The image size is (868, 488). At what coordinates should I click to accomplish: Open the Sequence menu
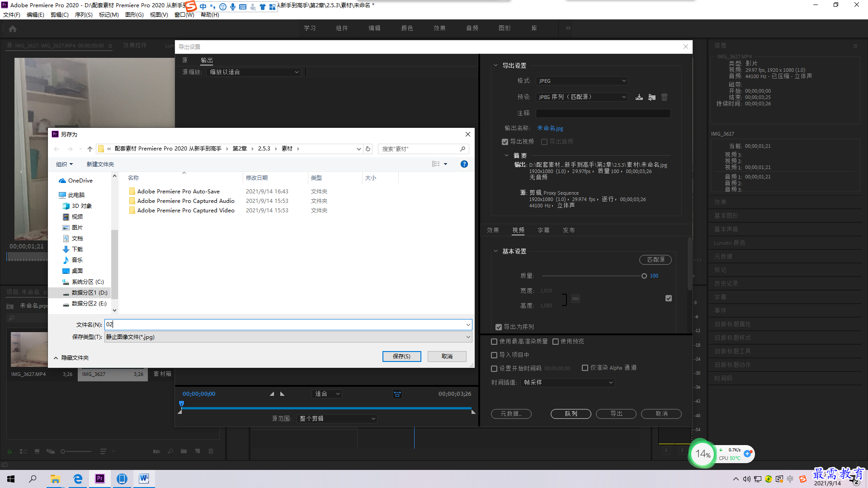pos(84,15)
